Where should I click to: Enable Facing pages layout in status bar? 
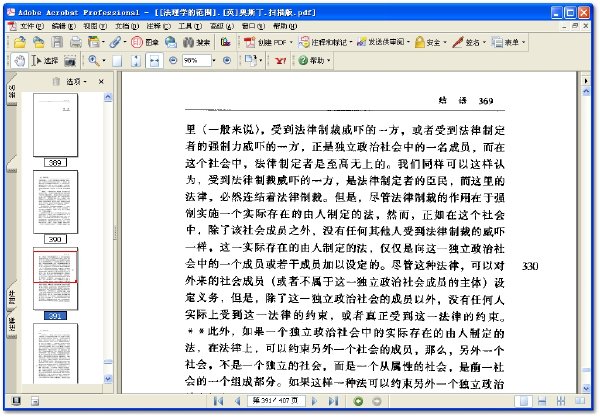pyautogui.click(x=580, y=401)
